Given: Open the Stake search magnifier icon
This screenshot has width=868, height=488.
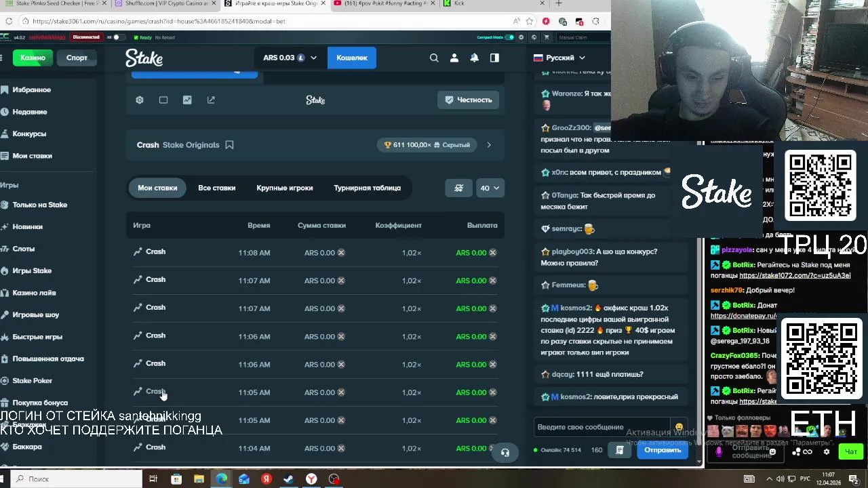Looking at the screenshot, I should pos(434,58).
